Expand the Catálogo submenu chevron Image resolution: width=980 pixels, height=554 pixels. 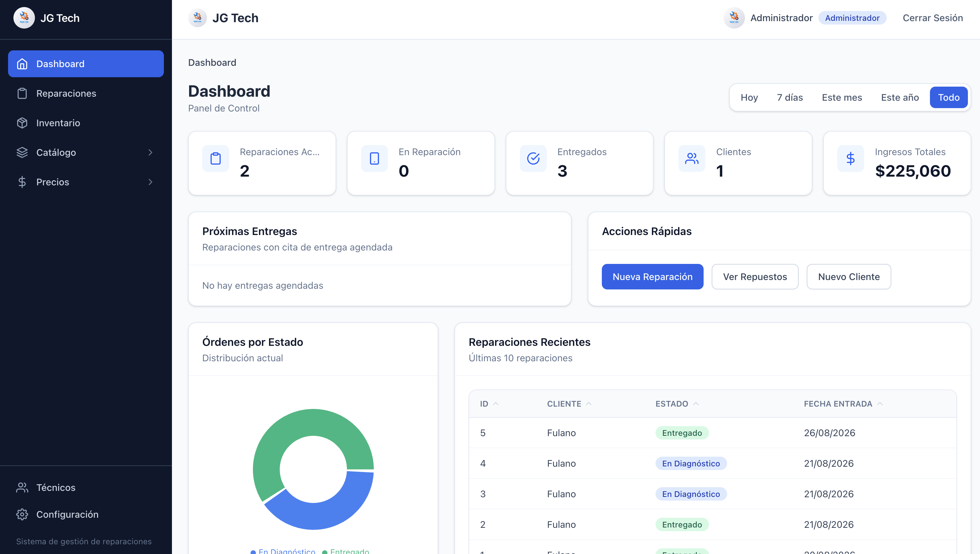(150, 152)
